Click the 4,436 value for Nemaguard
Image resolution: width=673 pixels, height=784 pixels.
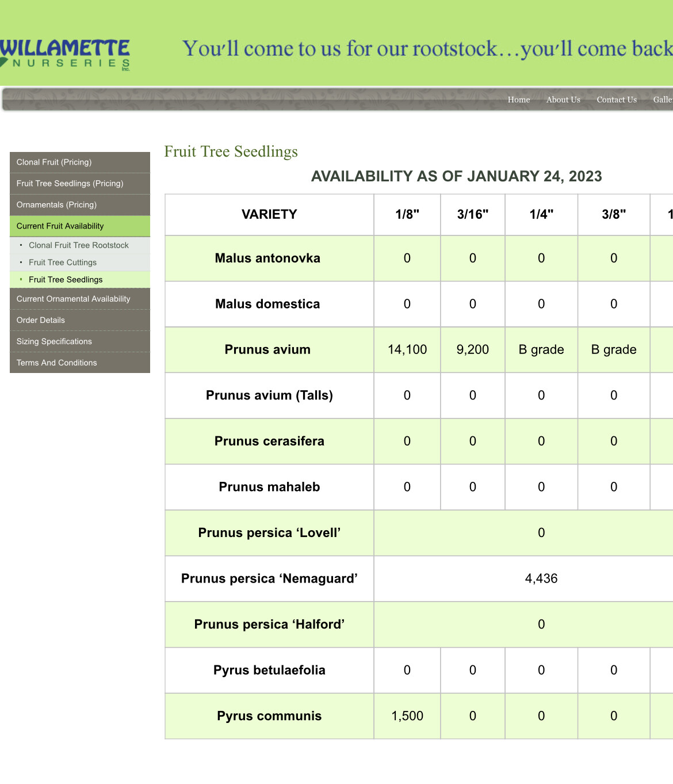(x=541, y=579)
